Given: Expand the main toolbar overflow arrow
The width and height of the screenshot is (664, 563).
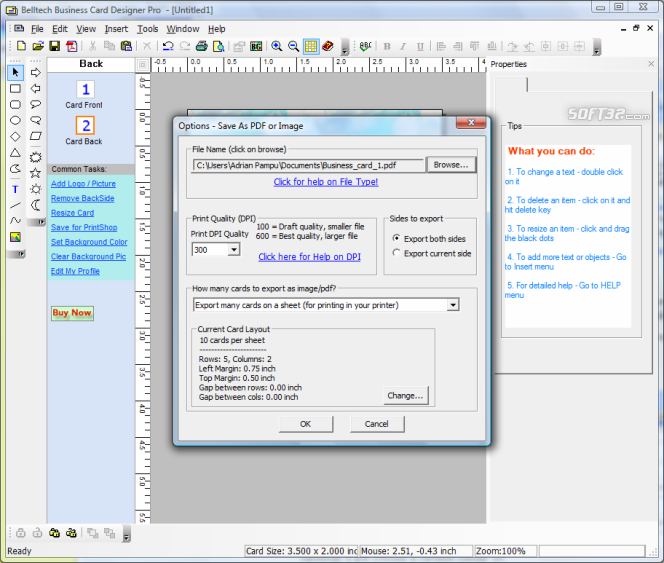Looking at the screenshot, I should [x=345, y=47].
